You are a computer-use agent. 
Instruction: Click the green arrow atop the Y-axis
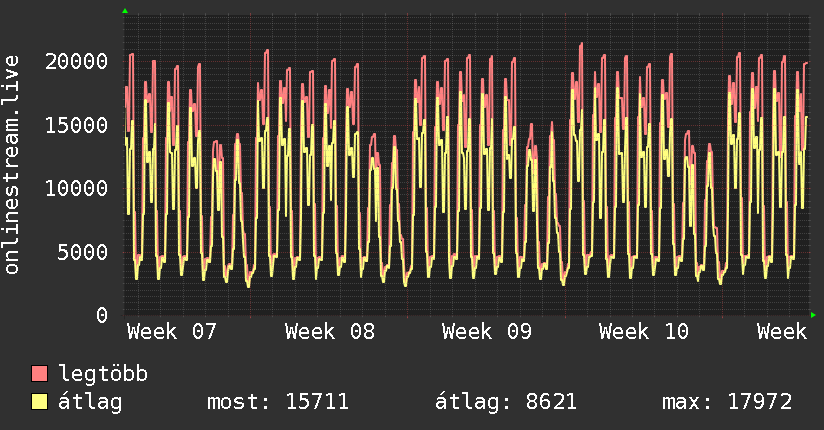point(124,11)
